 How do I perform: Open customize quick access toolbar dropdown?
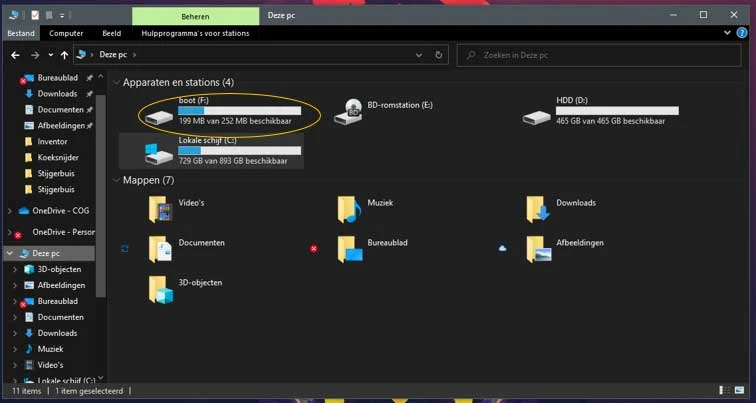(x=62, y=16)
